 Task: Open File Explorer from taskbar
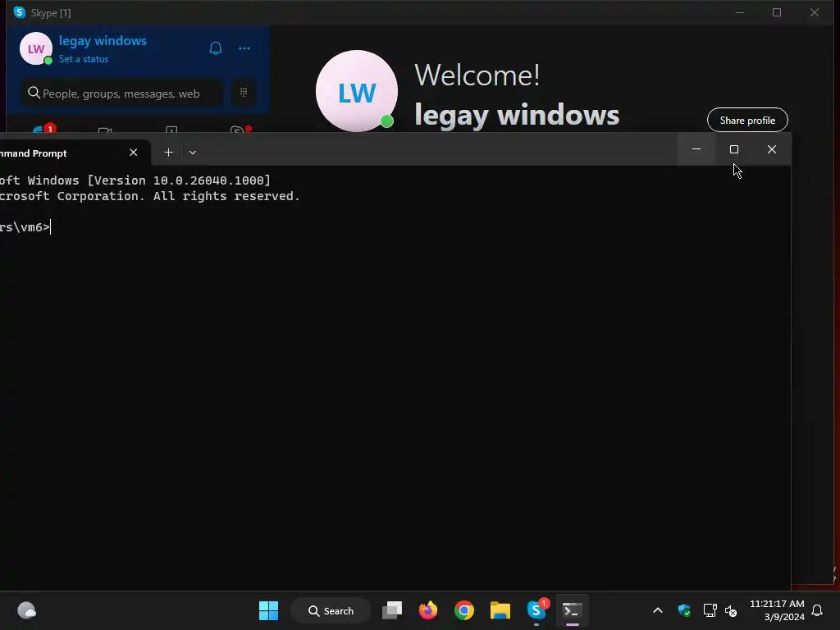500,610
